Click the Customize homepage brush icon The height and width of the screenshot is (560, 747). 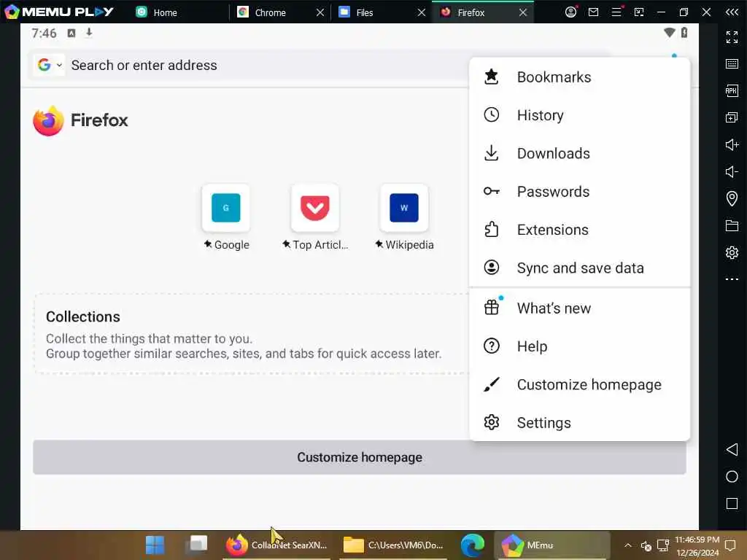[491, 384]
